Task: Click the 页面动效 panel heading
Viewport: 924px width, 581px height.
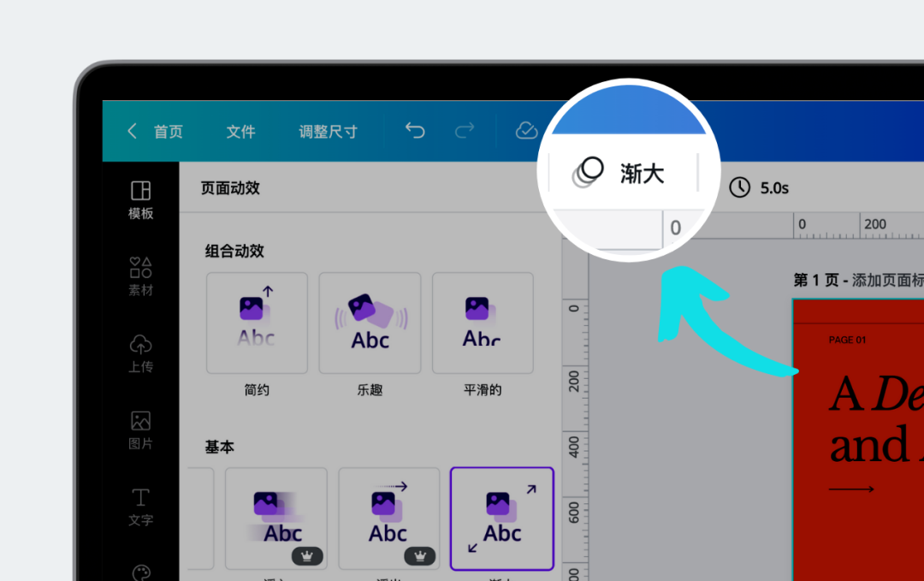Action: (x=230, y=188)
